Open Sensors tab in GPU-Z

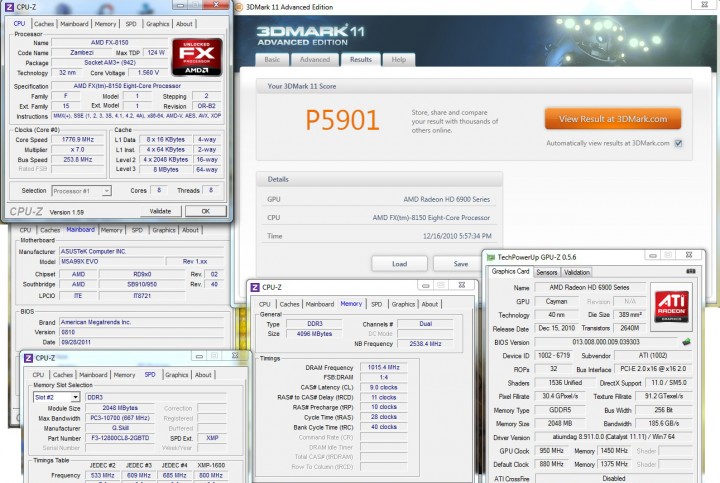pyautogui.click(x=546, y=272)
